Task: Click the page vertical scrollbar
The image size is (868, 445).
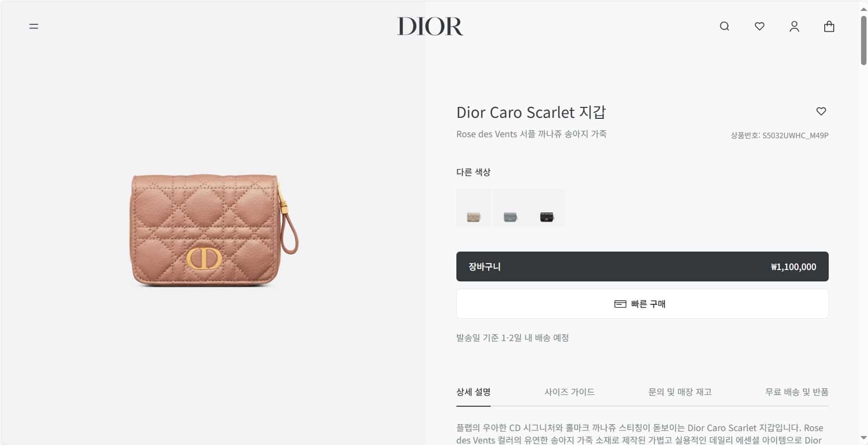Action: coord(864,222)
